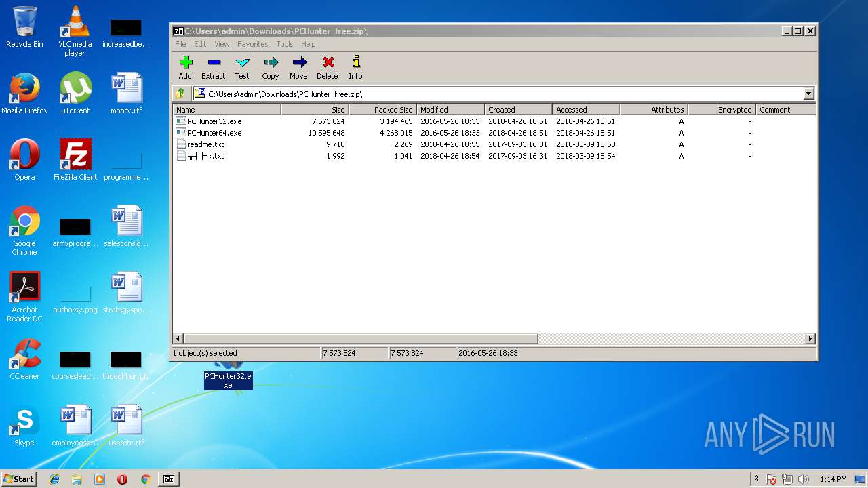Select readme.txt in archive list
This screenshot has width=868, height=488.
[x=205, y=144]
